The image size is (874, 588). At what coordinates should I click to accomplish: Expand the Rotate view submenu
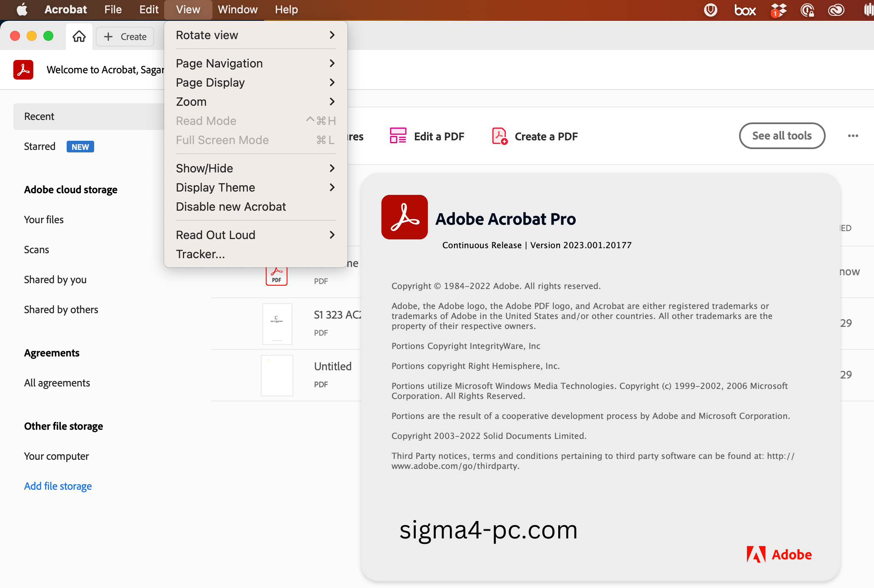pyautogui.click(x=256, y=35)
